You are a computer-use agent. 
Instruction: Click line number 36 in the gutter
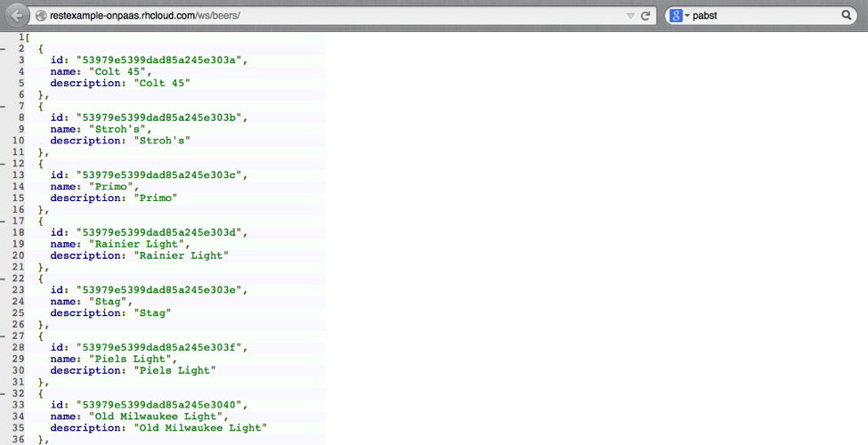click(18, 440)
